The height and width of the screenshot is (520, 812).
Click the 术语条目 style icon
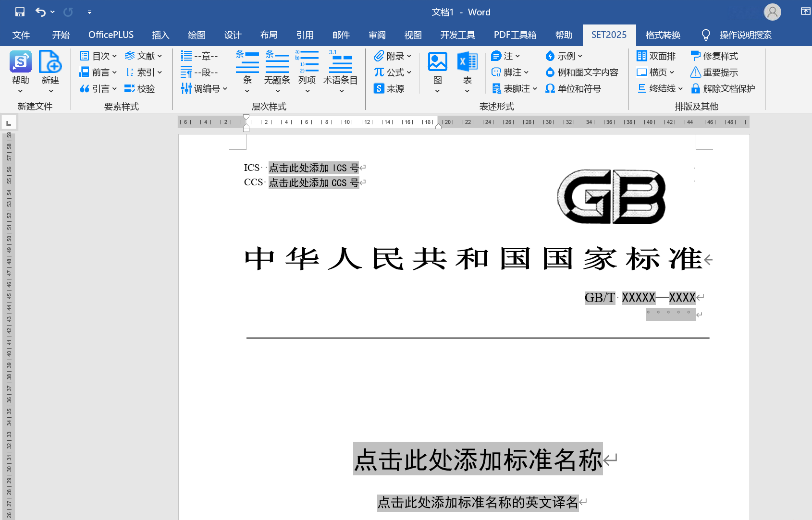(x=340, y=62)
